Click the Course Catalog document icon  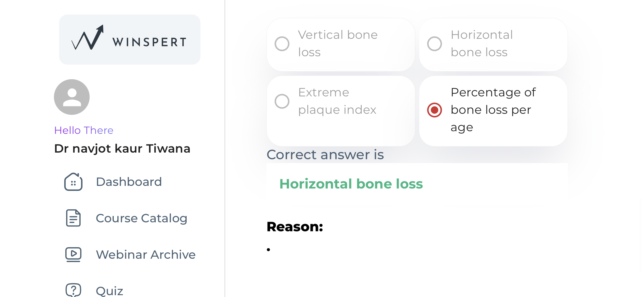click(73, 218)
